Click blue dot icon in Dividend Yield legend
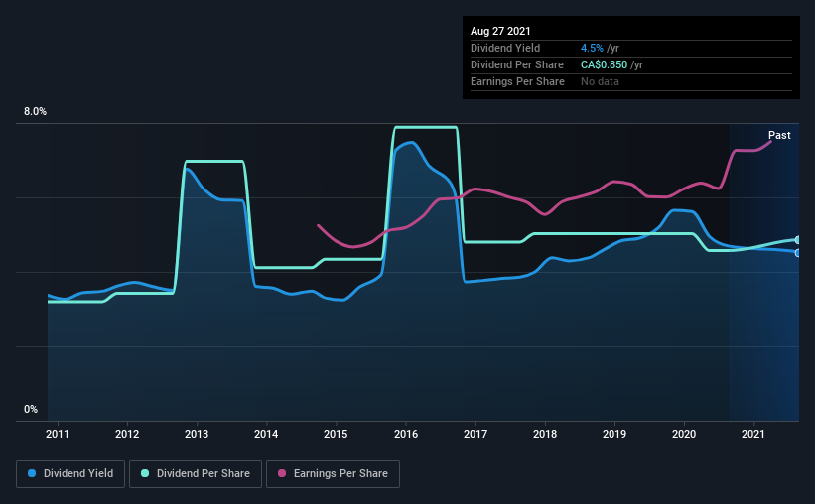 (33, 474)
